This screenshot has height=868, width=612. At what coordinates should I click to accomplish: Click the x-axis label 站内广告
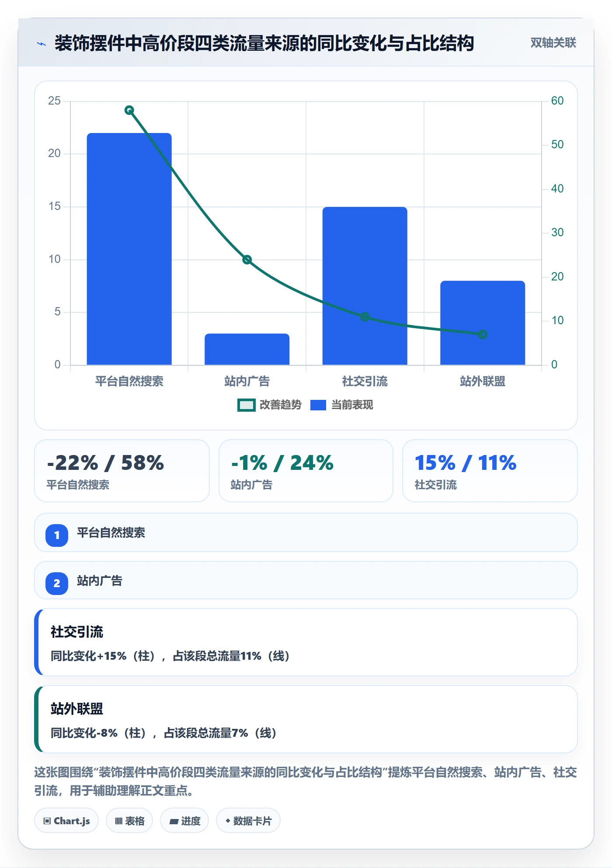pyautogui.click(x=247, y=381)
